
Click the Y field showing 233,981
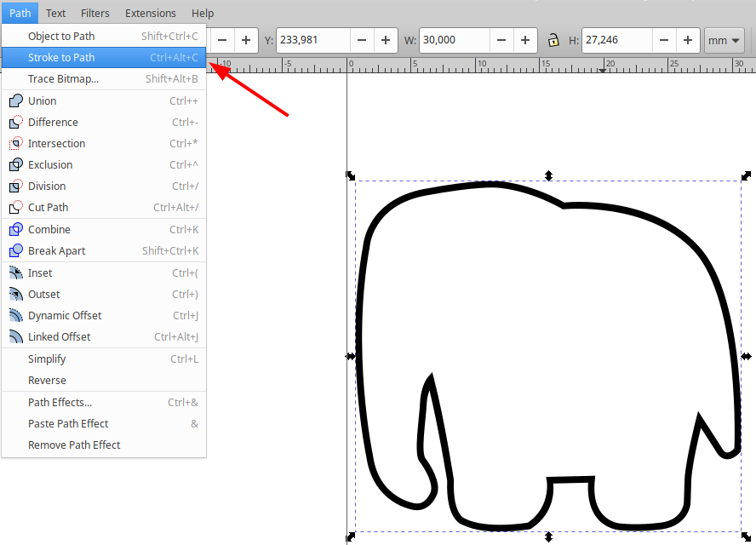click(313, 40)
